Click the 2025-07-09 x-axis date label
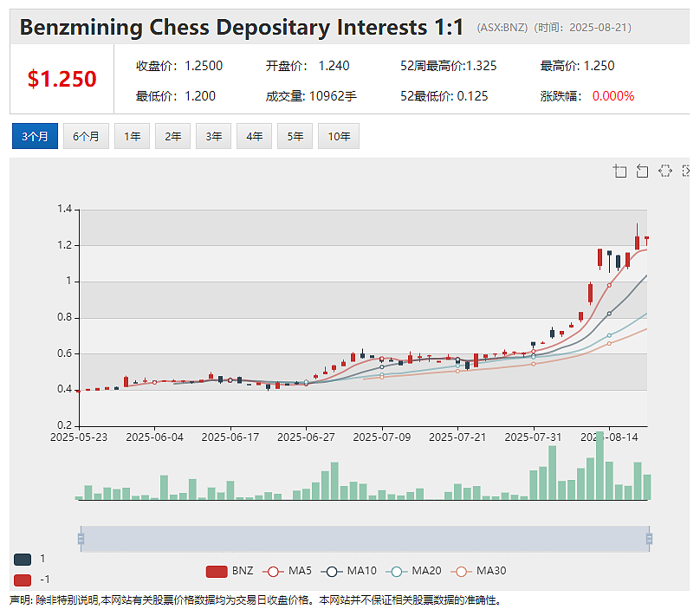Screen dimensions: 700x609 point(382,437)
